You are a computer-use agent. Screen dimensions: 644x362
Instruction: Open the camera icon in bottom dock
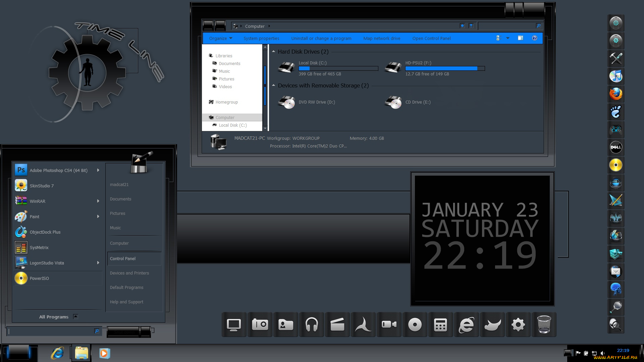pos(260,324)
